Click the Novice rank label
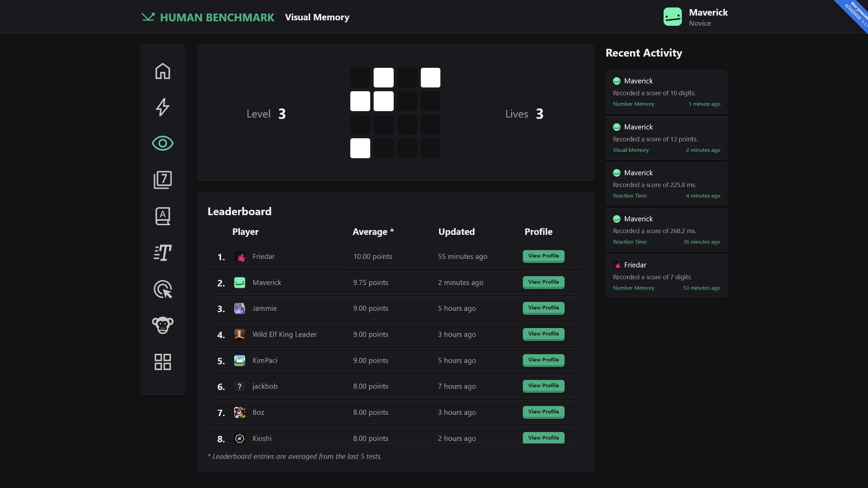The width and height of the screenshot is (868, 488). (700, 23)
